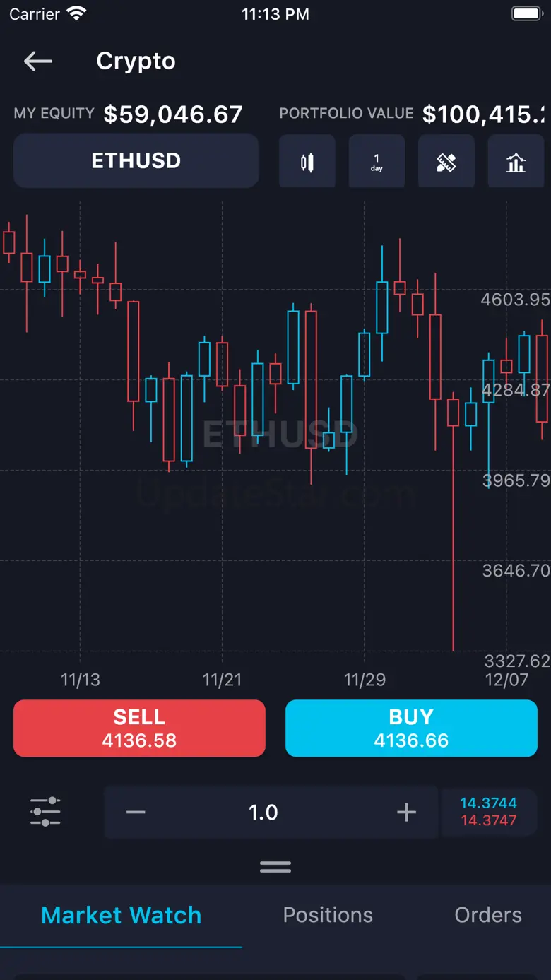Viewport: 551px width, 980px height.
Task: Open the ETHUSD symbol selector
Action: pyautogui.click(x=136, y=161)
